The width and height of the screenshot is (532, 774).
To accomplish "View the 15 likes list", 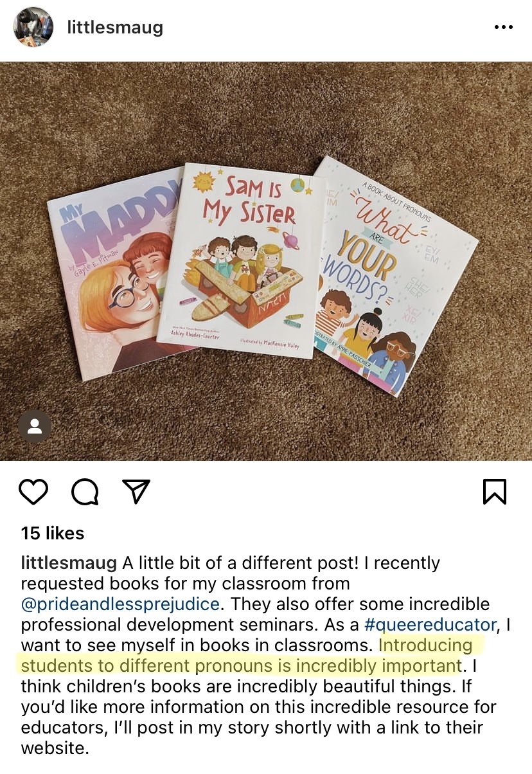I will click(x=53, y=533).
